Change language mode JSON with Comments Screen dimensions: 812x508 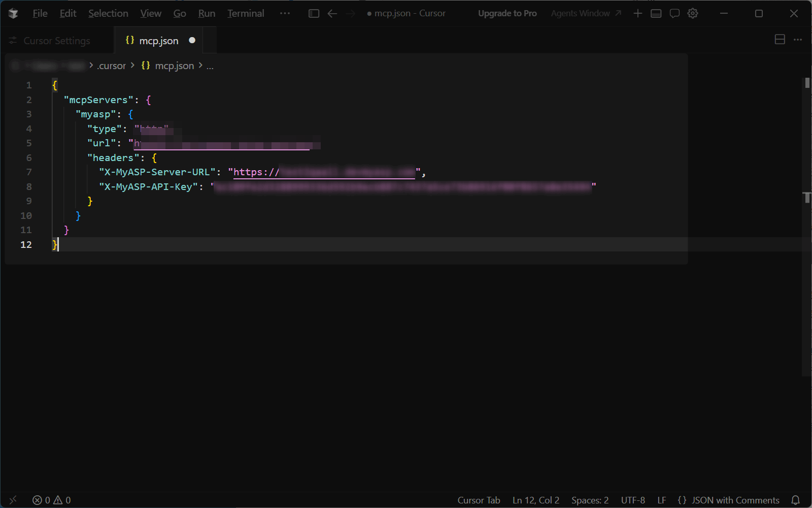pos(728,500)
